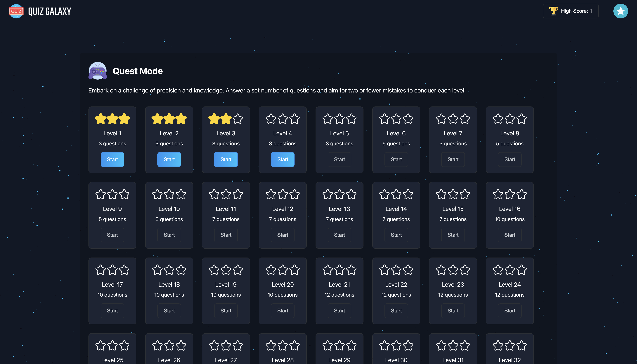The width and height of the screenshot is (637, 364).
Task: Click the Quest Mode gamepad icon
Action: [98, 71]
